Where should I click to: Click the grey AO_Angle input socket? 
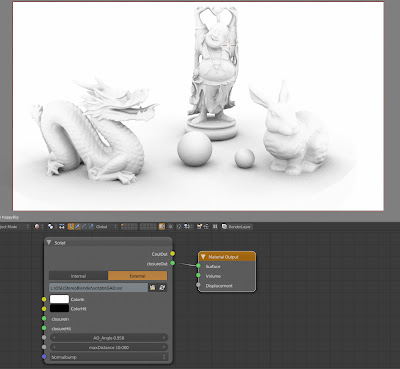pos(44,338)
